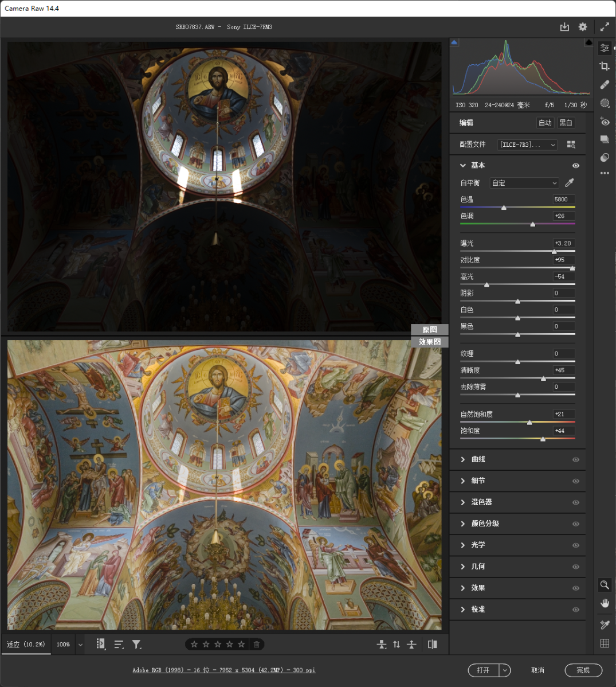Click the white balance eyedropper
Image resolution: width=616 pixels, height=687 pixels.
coord(569,183)
